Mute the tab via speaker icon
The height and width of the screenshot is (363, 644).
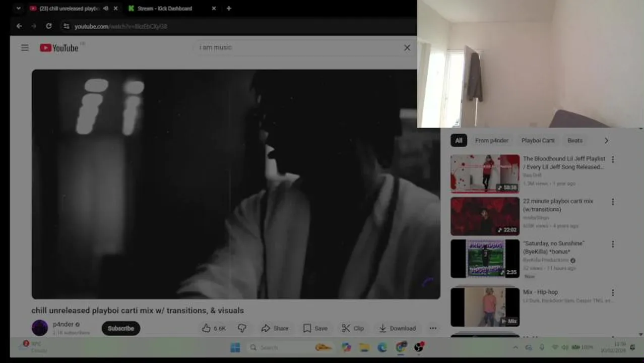(x=106, y=9)
